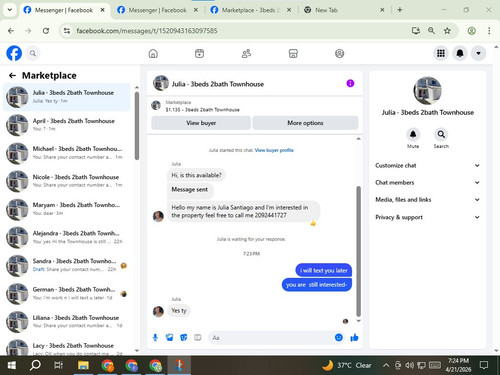Go to the Home feed icon
This screenshot has height=375, width=500.
point(153,53)
